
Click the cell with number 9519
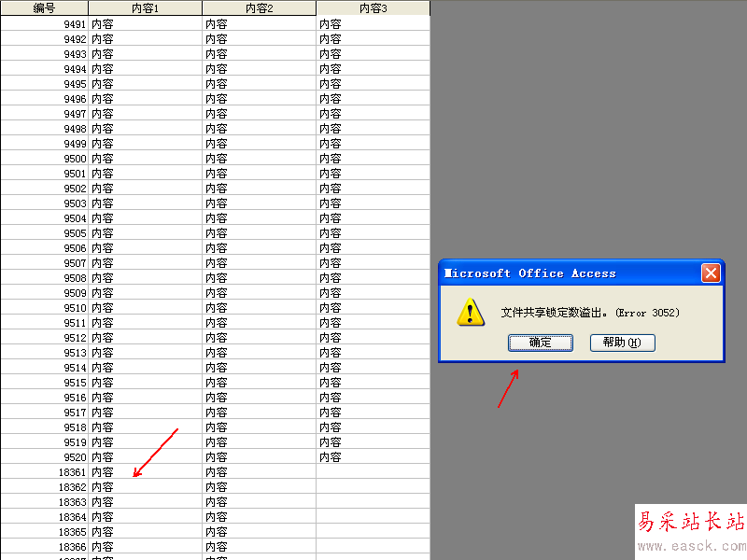44,442
